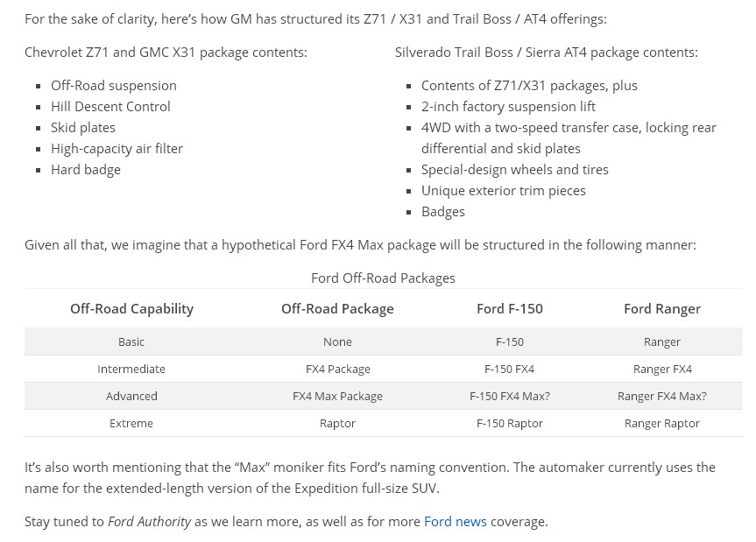Click the Ford Off-Road Packages table caption

(x=383, y=278)
